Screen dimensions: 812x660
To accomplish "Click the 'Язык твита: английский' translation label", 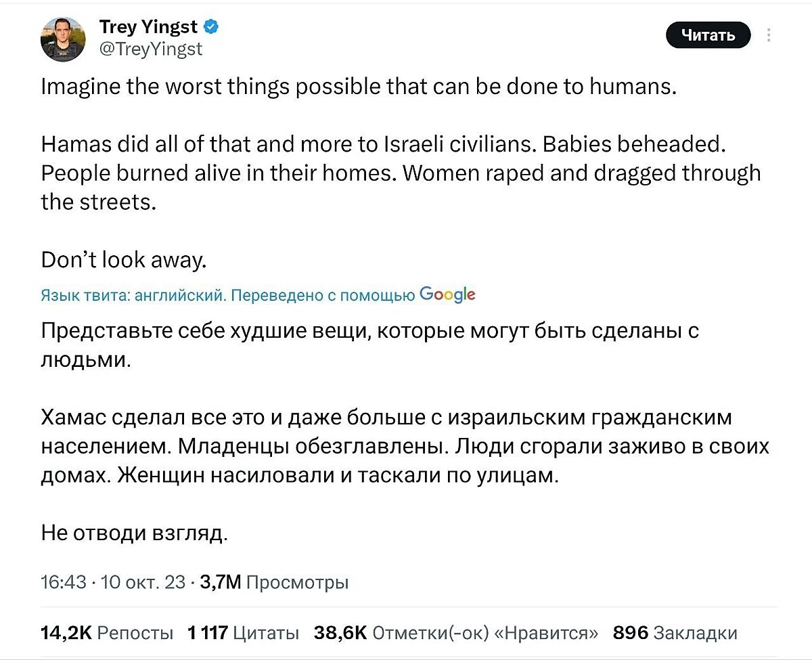I will click(132, 295).
